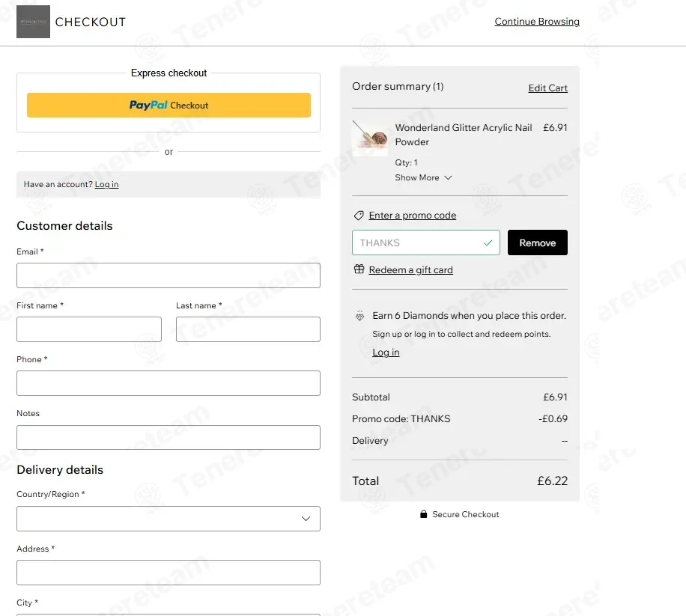This screenshot has width=686, height=616.
Task: Click Log in next to Have an account
Action: point(107,184)
